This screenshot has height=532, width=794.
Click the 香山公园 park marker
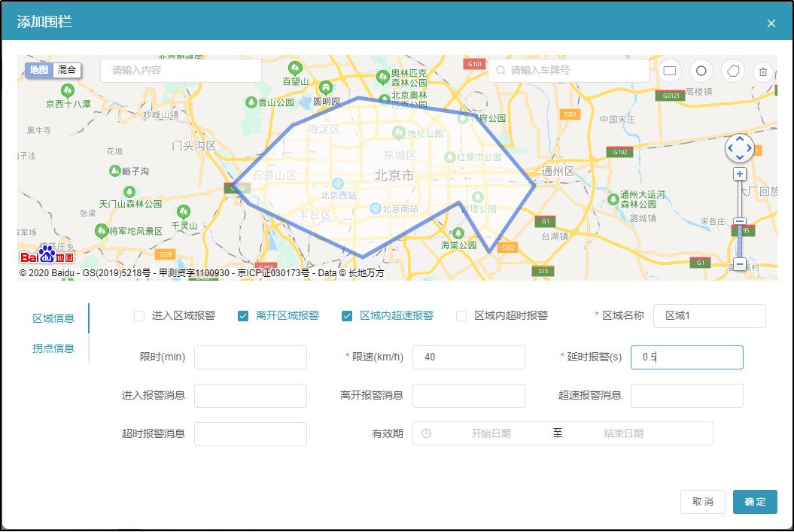[x=251, y=102]
